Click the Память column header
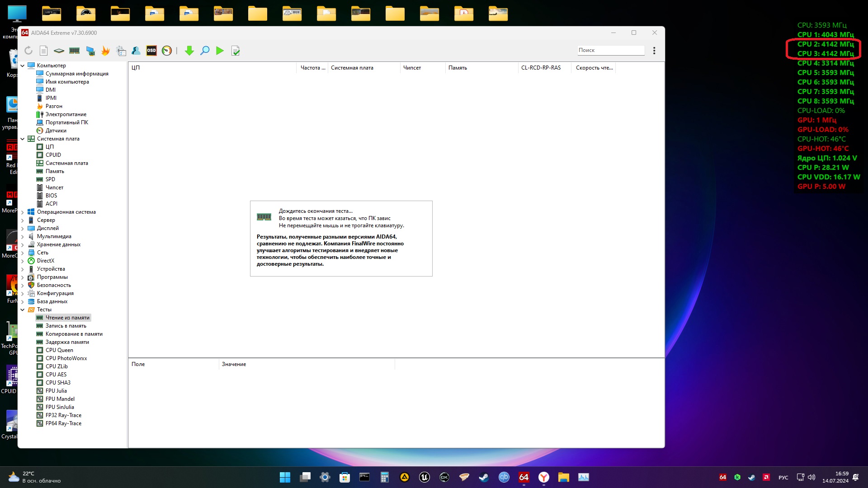Viewport: 868px width, 488px height. pos(458,68)
